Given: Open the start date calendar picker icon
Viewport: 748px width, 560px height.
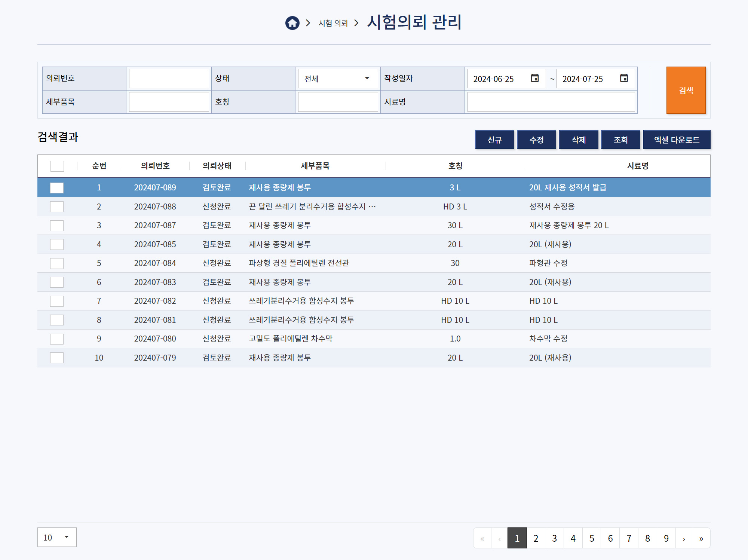Looking at the screenshot, I should [535, 78].
